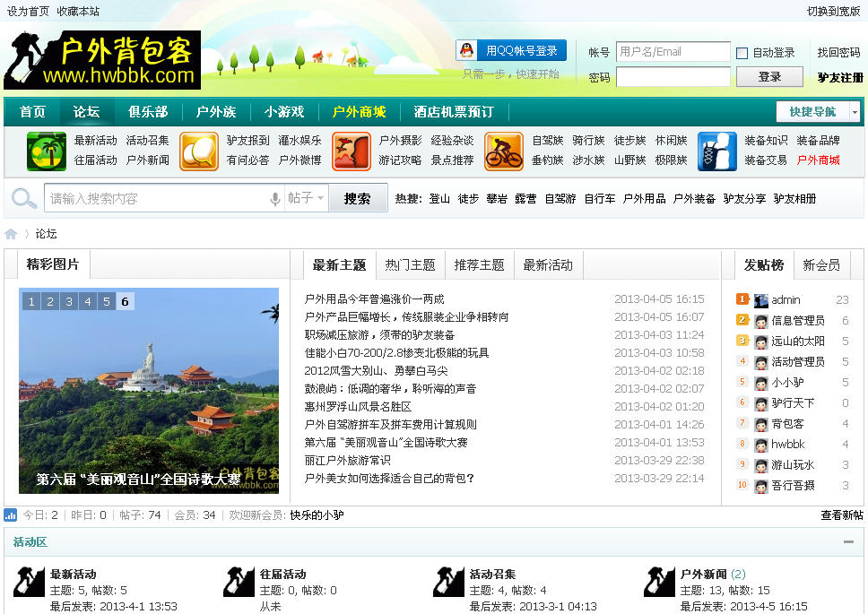Click the 信息管理员 user avatar

[x=761, y=321]
